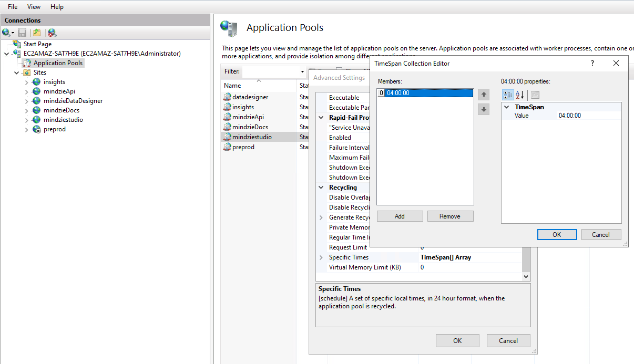634x364 pixels.
Task: Switch property grid to Categorized view
Action: click(508, 95)
